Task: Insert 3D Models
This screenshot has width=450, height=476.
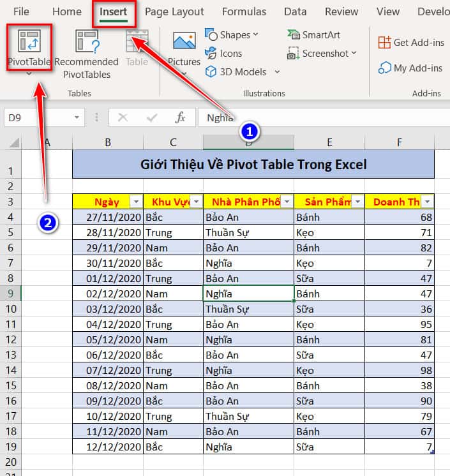Action: point(236,72)
